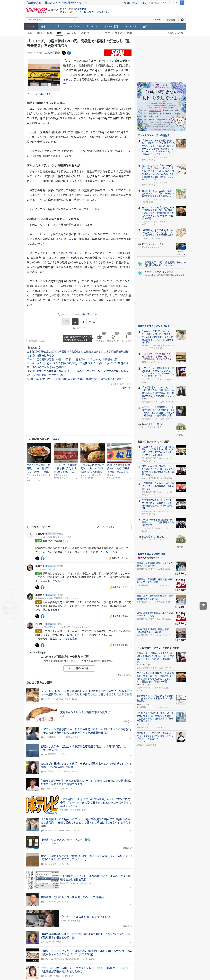Open マイページ link
This screenshot has height=980, width=210.
tap(157, 20)
